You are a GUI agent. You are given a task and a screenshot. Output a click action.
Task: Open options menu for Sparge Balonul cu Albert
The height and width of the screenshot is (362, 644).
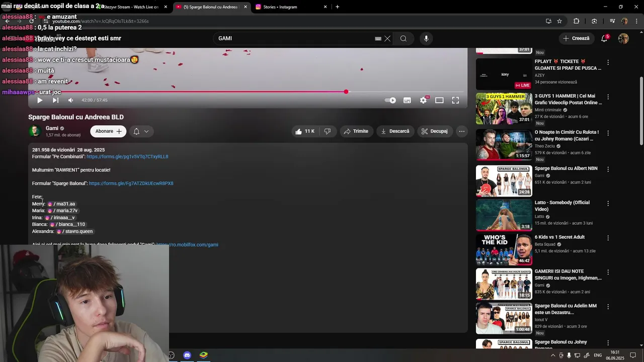tap(608, 169)
